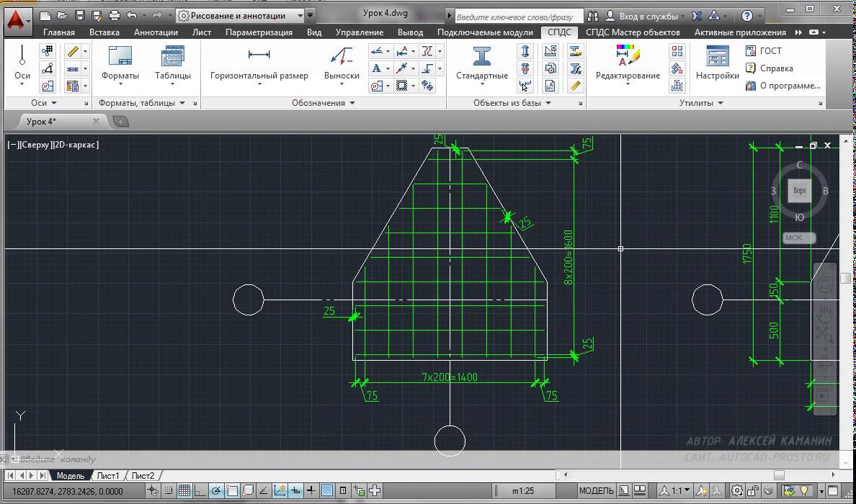Image resolution: width=856 pixels, height=504 pixels.
Task: Click the 2D-каркас visual style label
Action: pyautogui.click(x=76, y=145)
